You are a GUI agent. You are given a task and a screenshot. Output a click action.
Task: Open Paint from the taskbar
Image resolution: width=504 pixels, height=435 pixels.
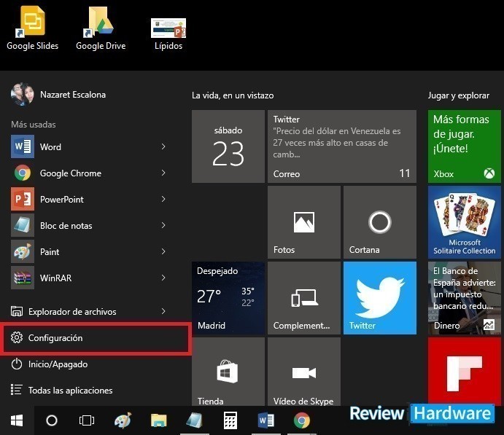click(x=123, y=420)
